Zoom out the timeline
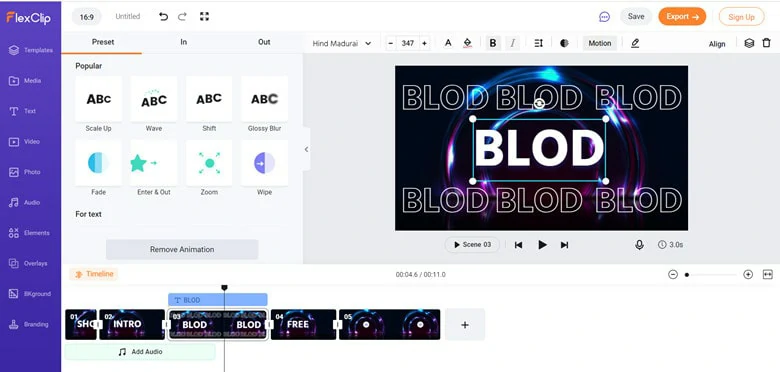780x372 pixels. pyautogui.click(x=673, y=275)
